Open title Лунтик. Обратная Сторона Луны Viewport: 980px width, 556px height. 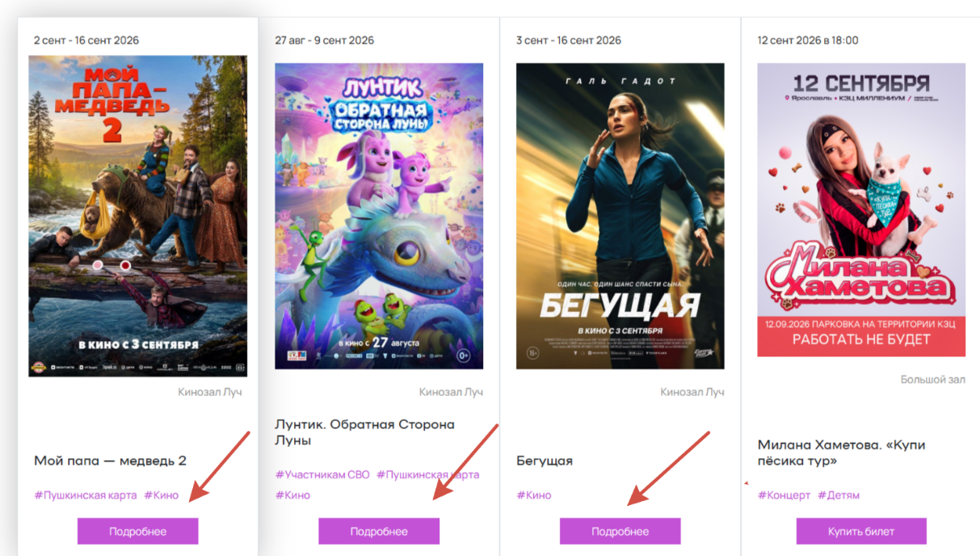coord(364,432)
